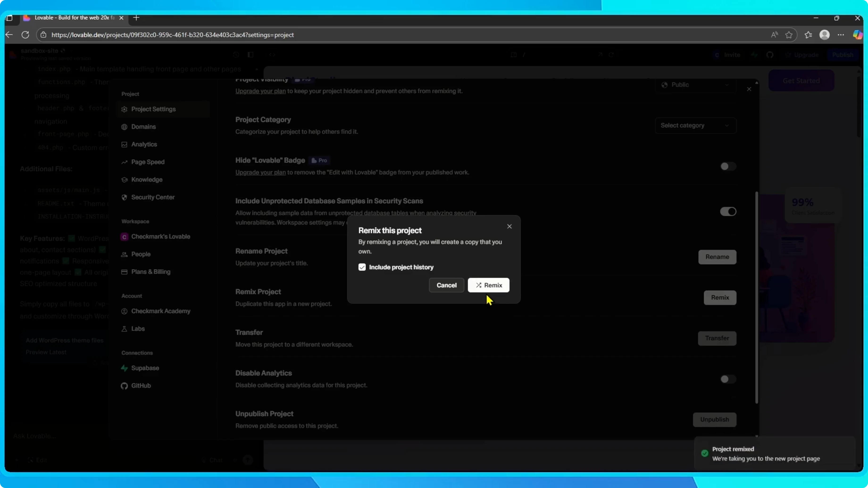868x488 pixels.
Task: Toggle Disable Analytics switch
Action: [x=728, y=379]
